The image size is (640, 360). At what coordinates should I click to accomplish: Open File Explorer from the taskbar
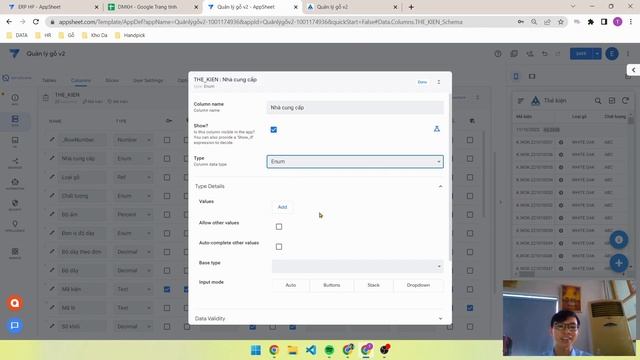(292, 350)
